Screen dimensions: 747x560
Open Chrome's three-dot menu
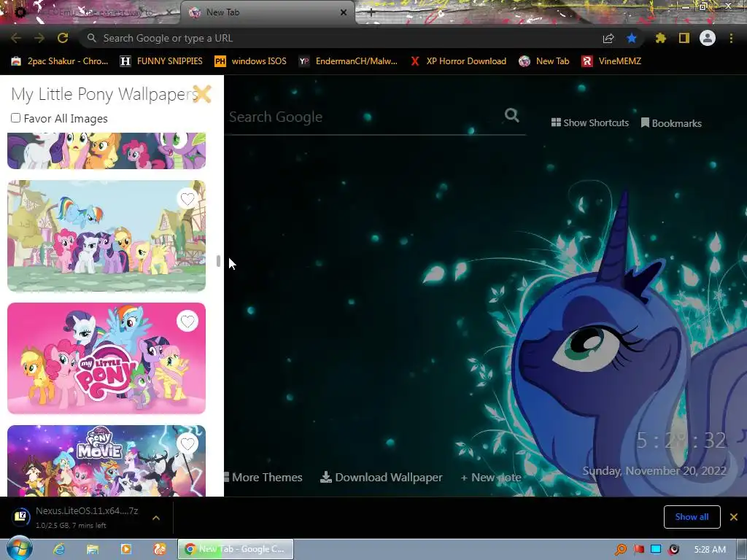(731, 38)
